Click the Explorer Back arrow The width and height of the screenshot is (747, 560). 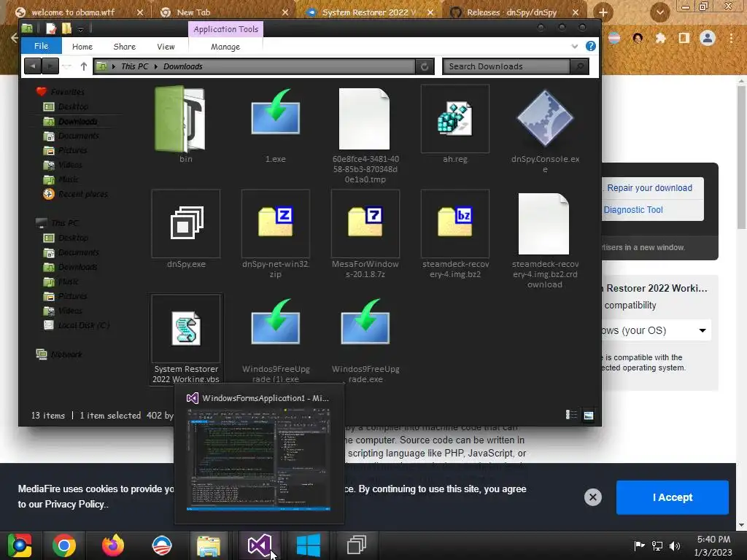tap(32, 66)
